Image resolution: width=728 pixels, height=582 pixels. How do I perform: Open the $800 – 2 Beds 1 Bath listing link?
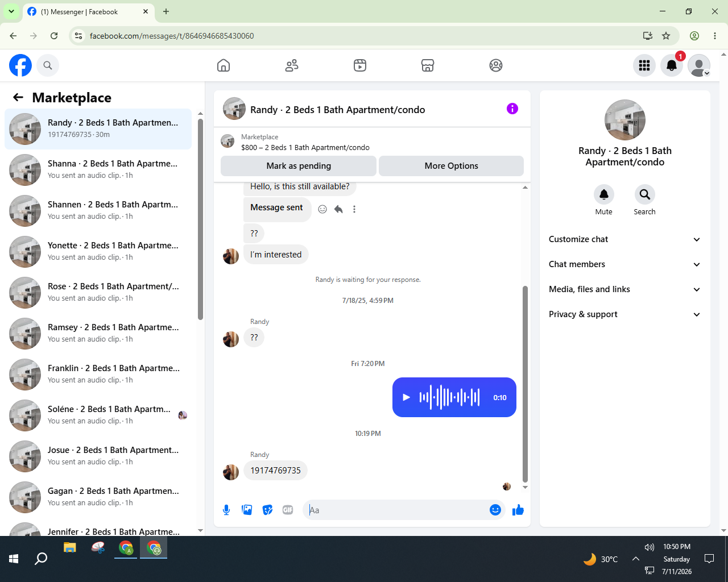coord(305,147)
